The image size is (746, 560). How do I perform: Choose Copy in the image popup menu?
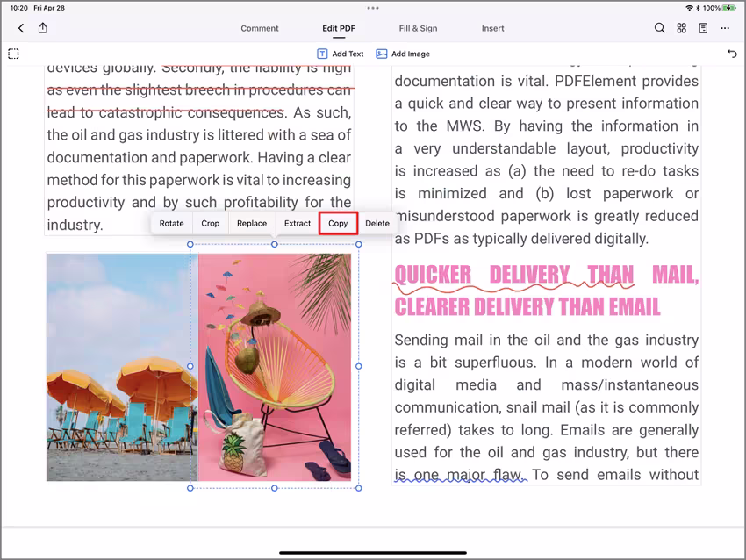point(338,223)
